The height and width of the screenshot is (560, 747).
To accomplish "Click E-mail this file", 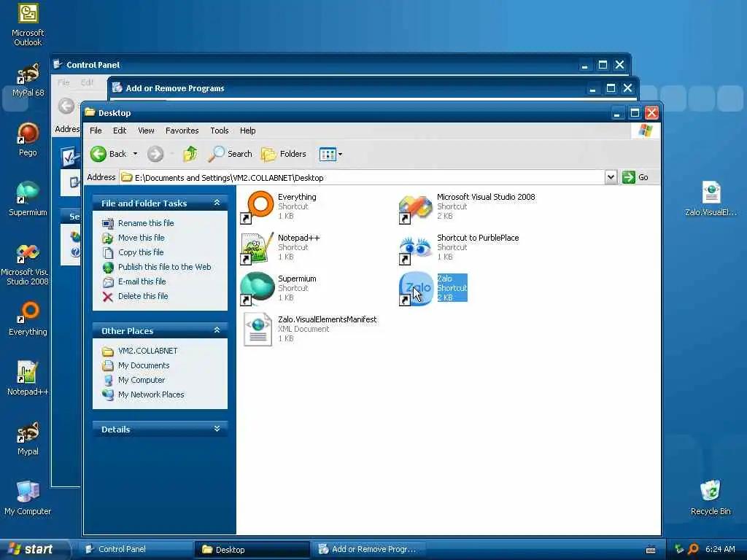I will click(134, 281).
